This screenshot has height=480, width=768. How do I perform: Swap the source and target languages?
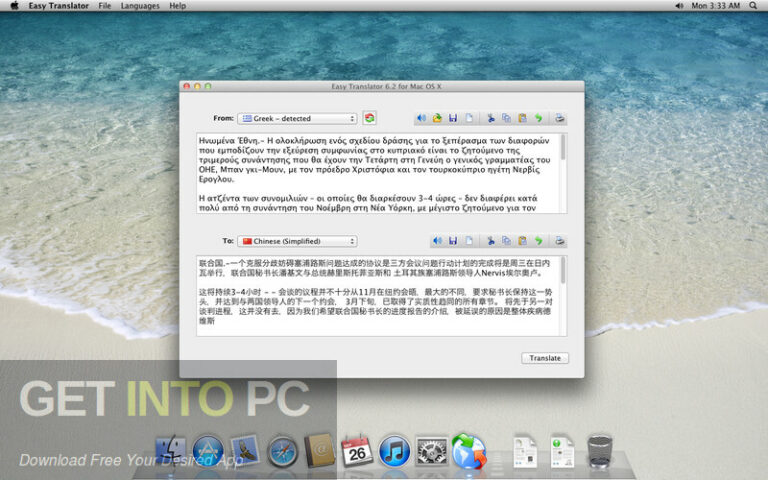point(370,118)
